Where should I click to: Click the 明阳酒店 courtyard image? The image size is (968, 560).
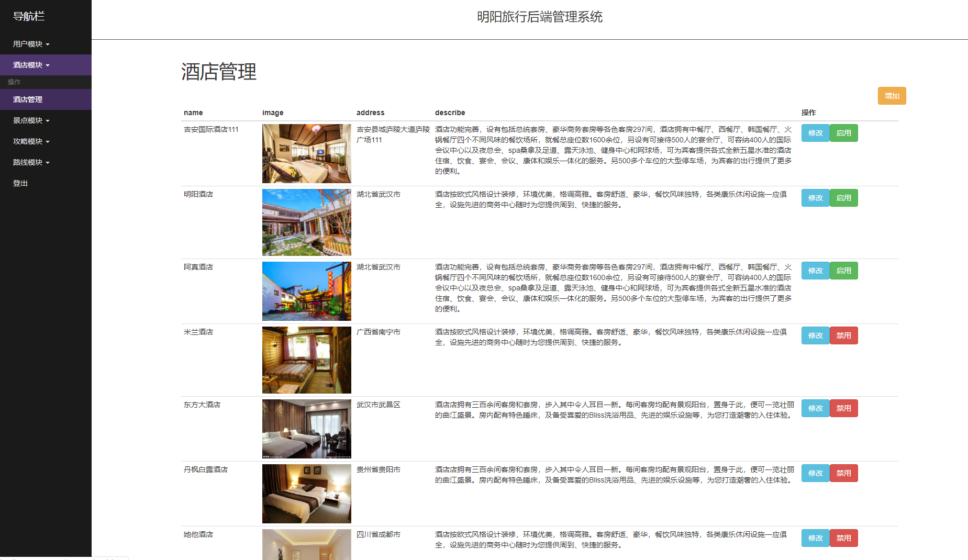pyautogui.click(x=306, y=222)
